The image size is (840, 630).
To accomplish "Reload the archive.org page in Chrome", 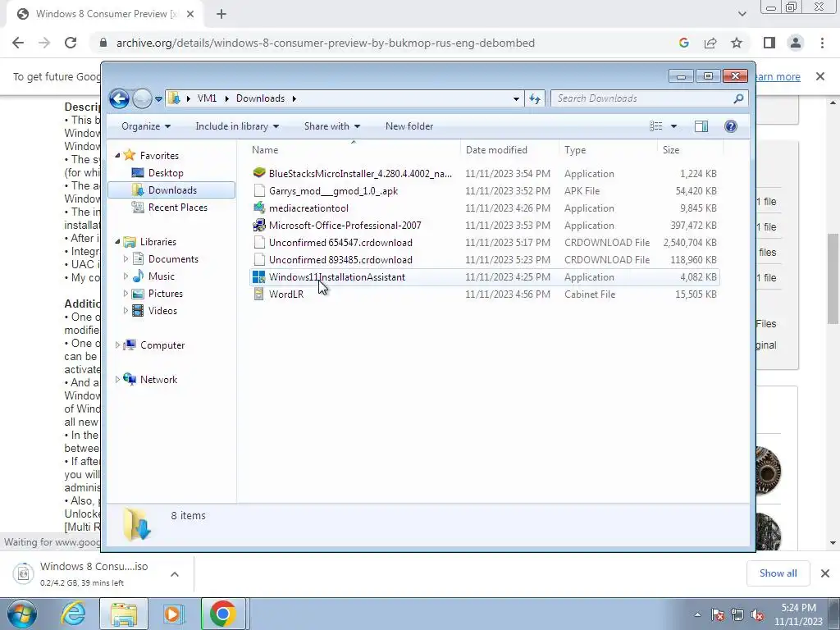I will tap(71, 43).
